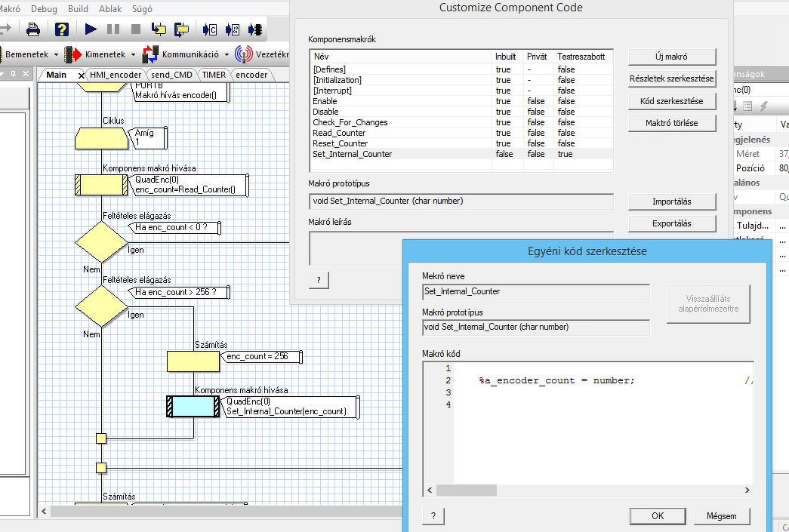Select the Disable macro row
The image size is (789, 532).
point(461,112)
